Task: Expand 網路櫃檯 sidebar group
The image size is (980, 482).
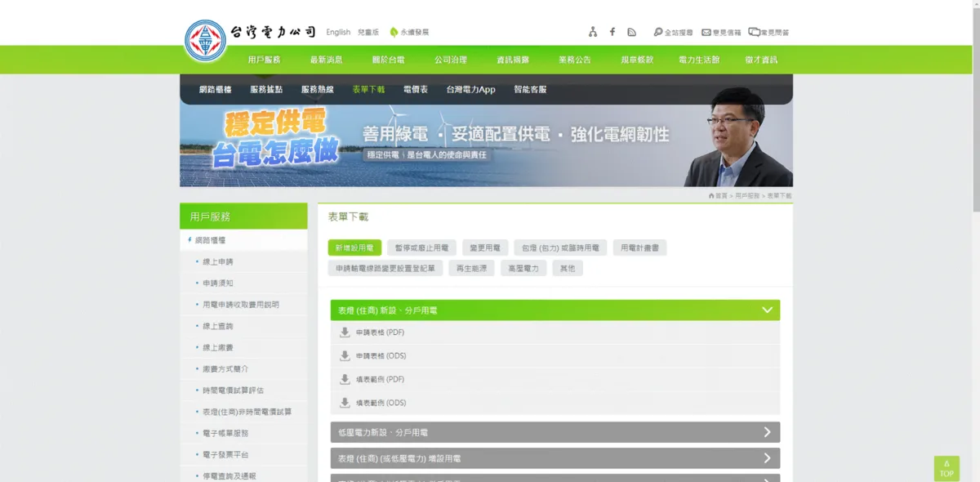Action: [x=243, y=240]
